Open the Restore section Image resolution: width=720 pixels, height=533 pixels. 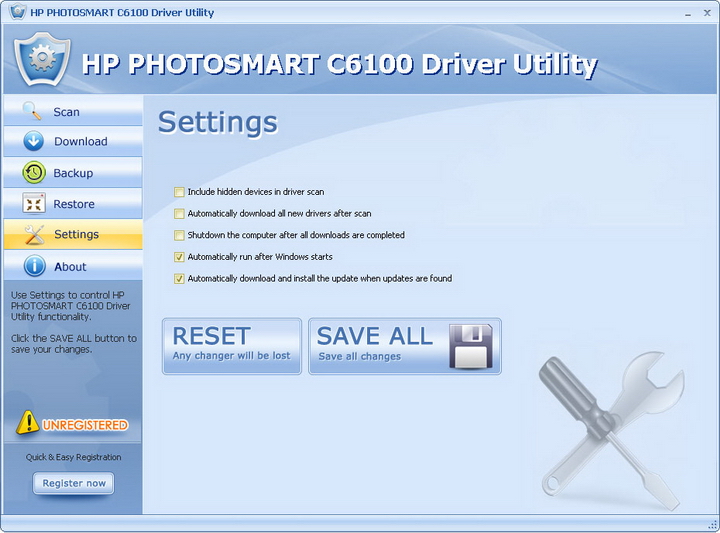(73, 203)
